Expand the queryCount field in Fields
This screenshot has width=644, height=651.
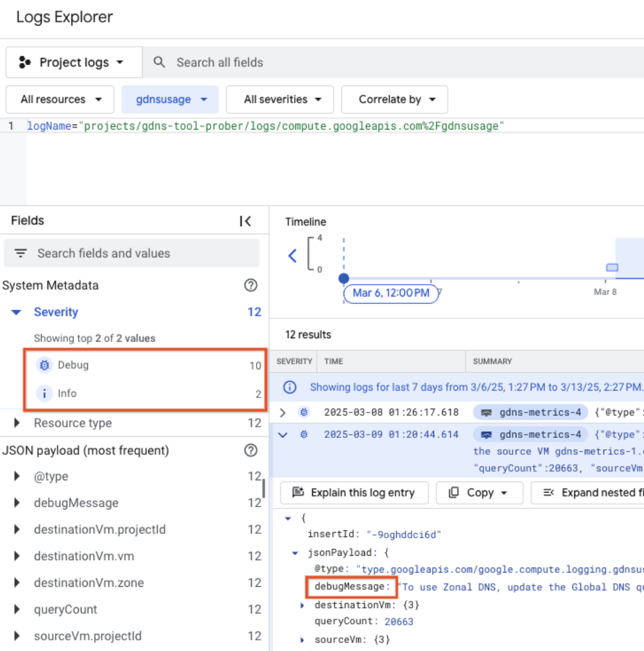pyautogui.click(x=17, y=609)
